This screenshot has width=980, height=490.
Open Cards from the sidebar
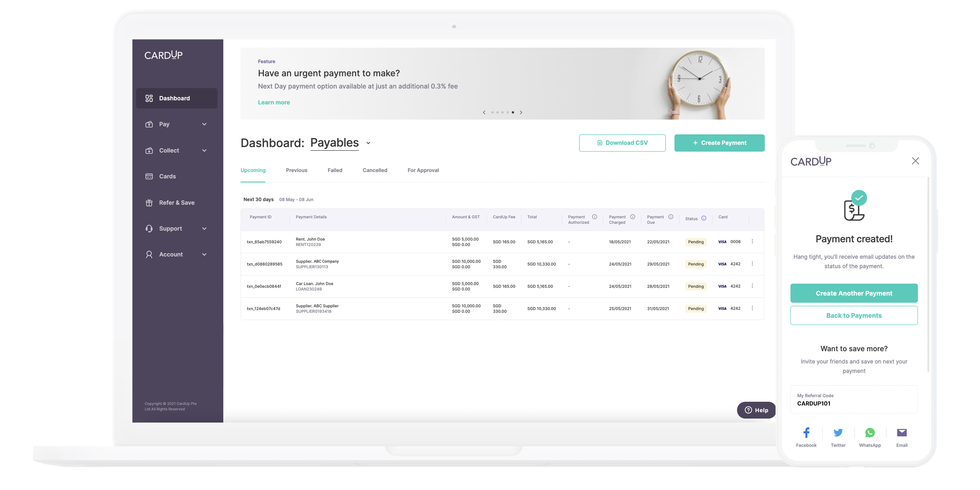[167, 176]
